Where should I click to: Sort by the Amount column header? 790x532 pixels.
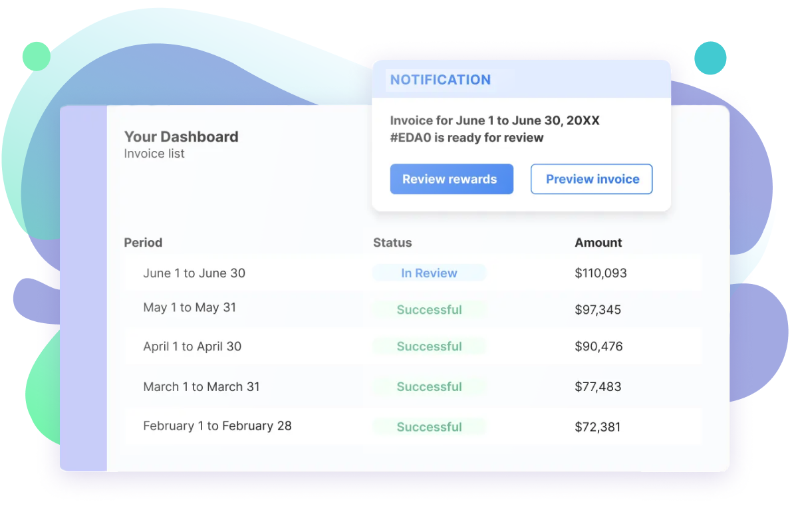pyautogui.click(x=598, y=243)
